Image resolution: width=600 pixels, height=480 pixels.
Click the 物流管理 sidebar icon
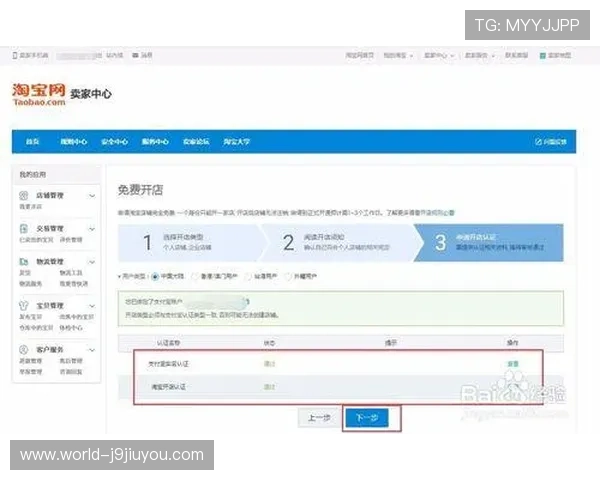tap(24, 262)
